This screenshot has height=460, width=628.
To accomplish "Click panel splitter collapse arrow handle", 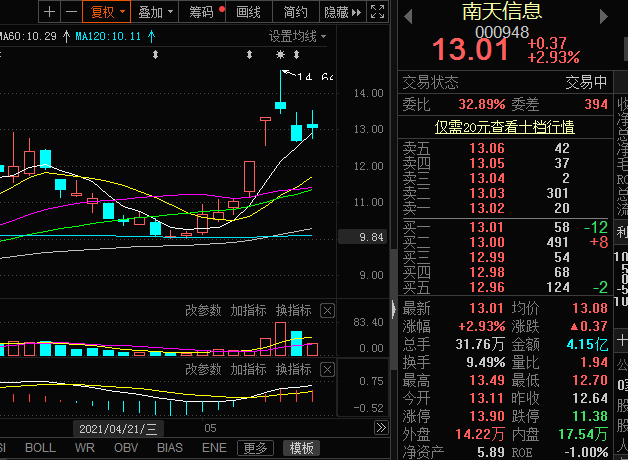I will [394, 309].
